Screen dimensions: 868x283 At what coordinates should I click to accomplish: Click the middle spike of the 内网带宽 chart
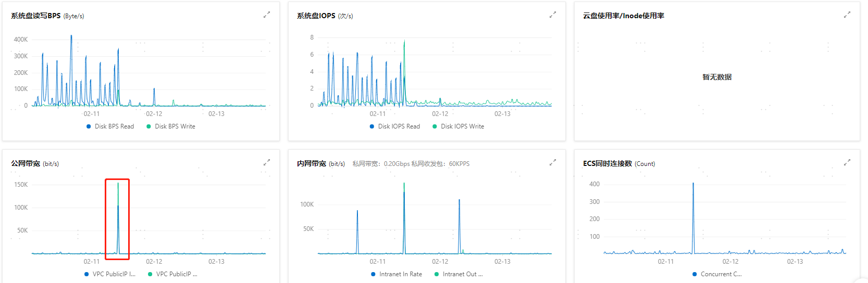pos(404,218)
